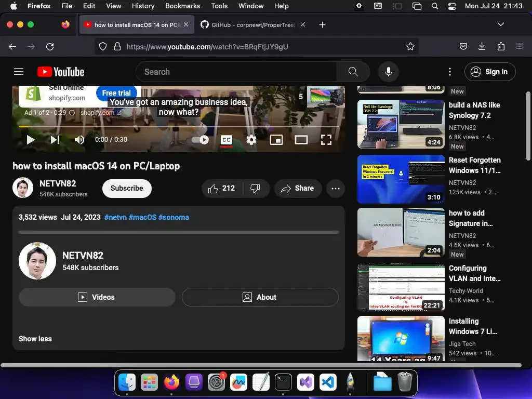Open Finder from the Dock
Screen dimensions: 532x399
pyautogui.click(x=127, y=382)
